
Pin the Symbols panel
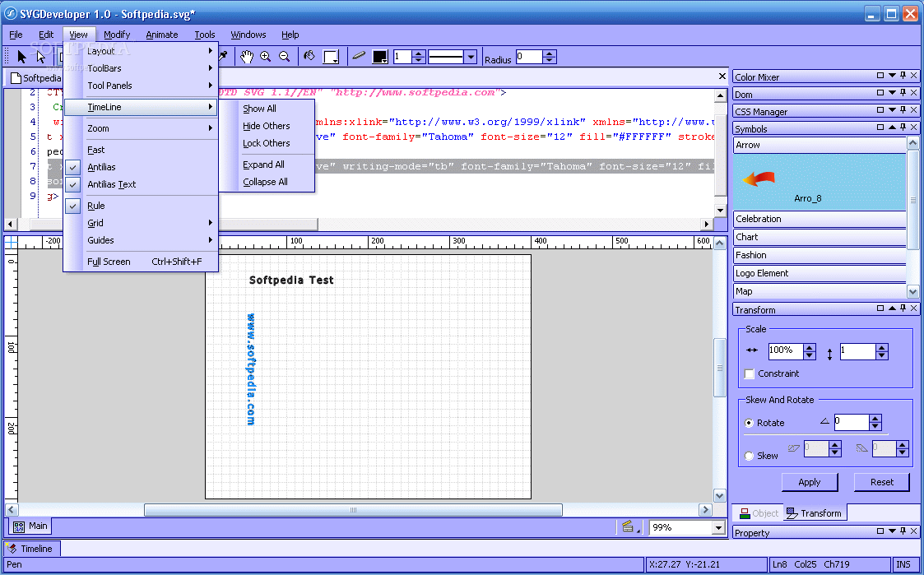[903, 127]
